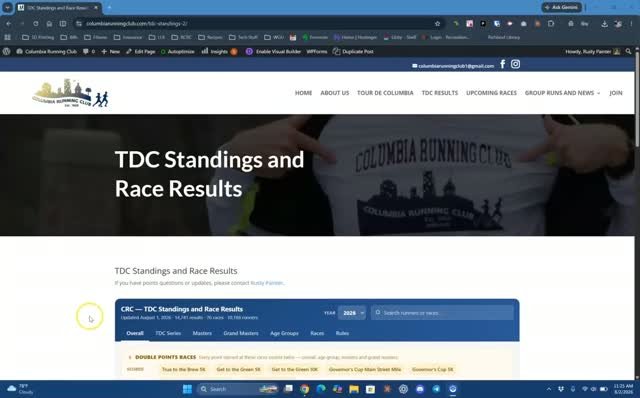
Task: Click Governor's Cup Main Street Mile chip
Action: pyautogui.click(x=365, y=369)
